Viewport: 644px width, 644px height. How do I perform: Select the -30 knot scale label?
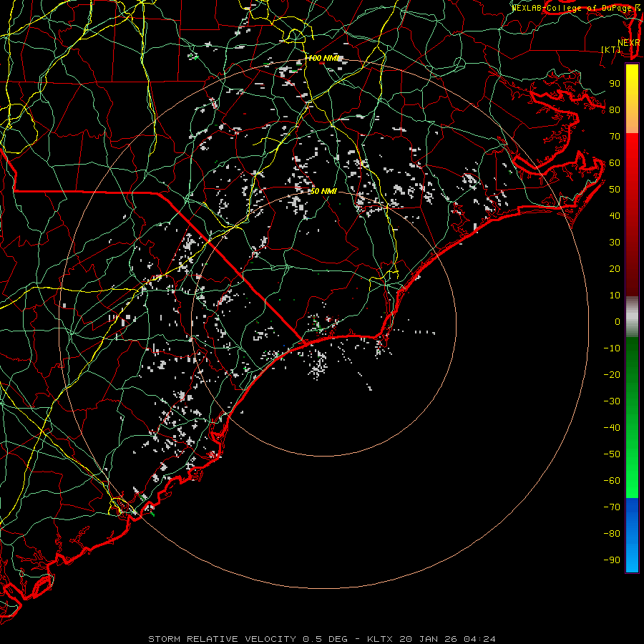click(x=612, y=401)
